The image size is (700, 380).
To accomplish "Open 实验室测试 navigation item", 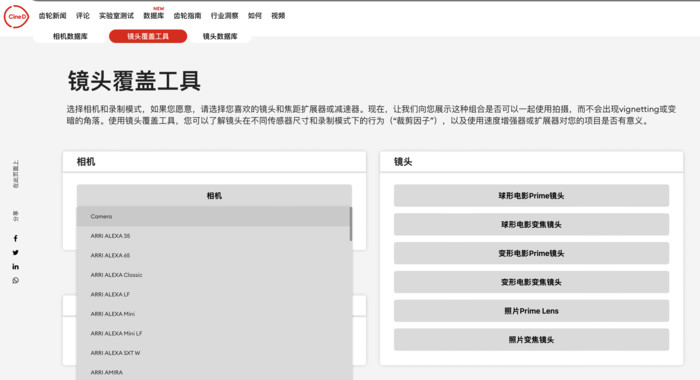I will [116, 16].
